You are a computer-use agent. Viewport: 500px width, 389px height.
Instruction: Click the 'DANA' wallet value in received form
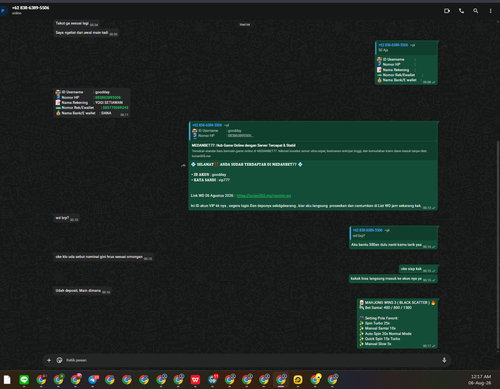click(x=106, y=113)
